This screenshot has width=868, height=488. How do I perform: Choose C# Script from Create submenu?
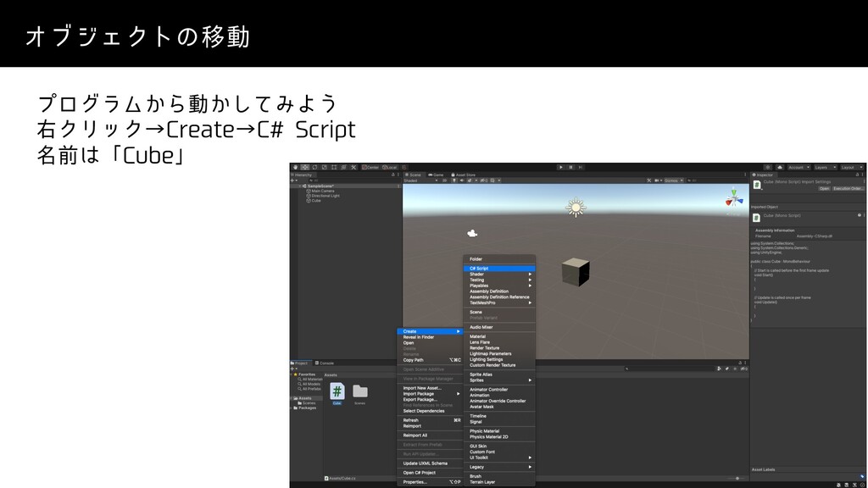[499, 269]
